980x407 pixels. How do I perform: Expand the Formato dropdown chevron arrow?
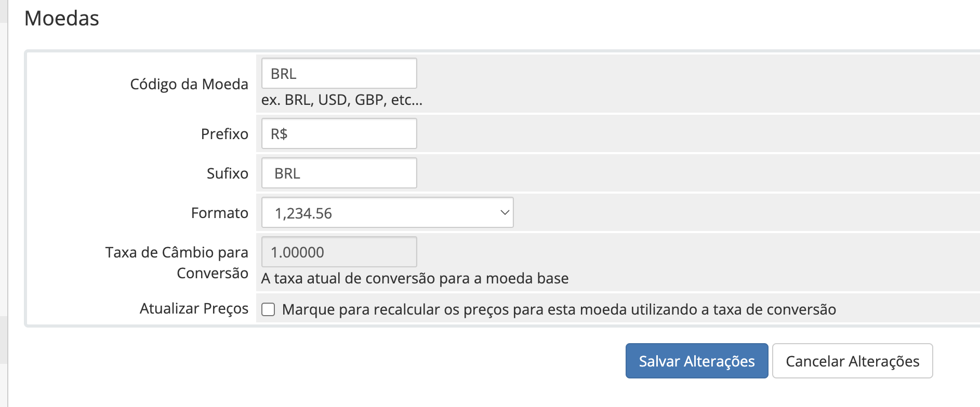(504, 212)
